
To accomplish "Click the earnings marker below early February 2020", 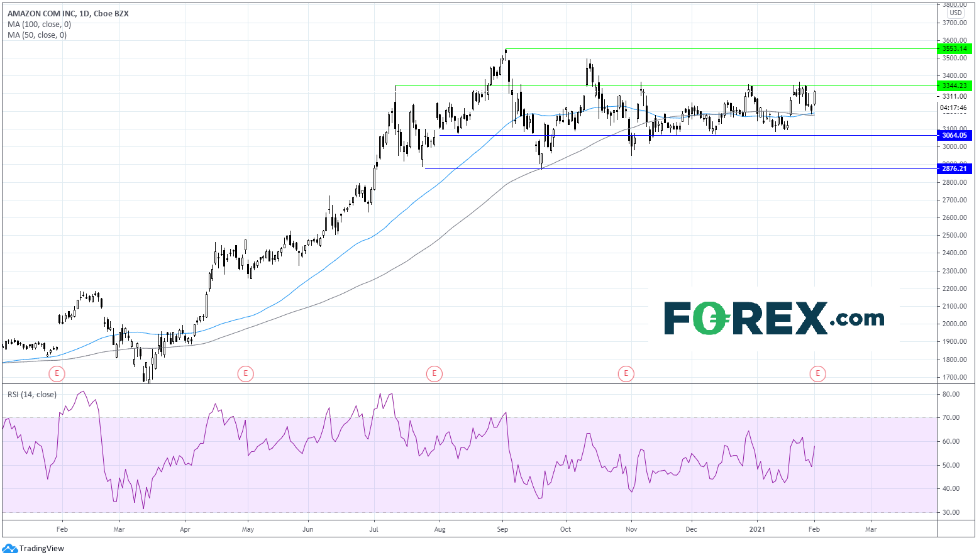I will coord(57,374).
